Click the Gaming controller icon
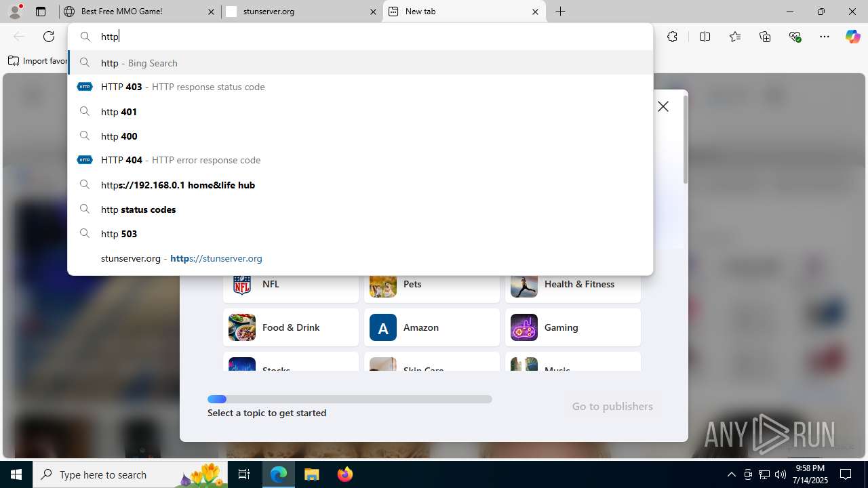This screenshot has width=868, height=488. pyautogui.click(x=524, y=327)
